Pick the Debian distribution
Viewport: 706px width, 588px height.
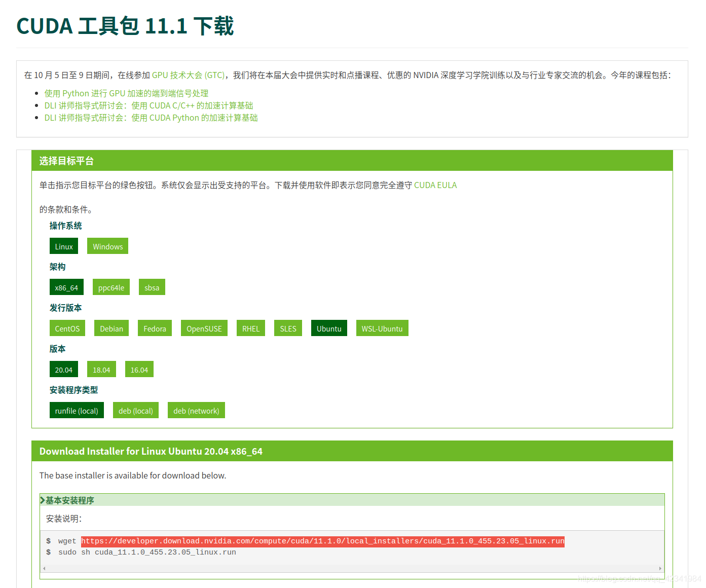tap(112, 328)
